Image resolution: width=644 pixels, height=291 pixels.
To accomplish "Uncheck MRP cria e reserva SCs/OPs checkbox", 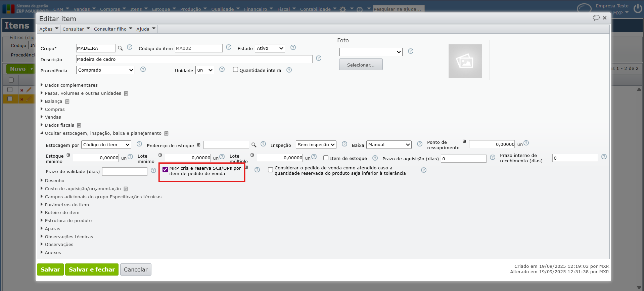I will tap(165, 169).
